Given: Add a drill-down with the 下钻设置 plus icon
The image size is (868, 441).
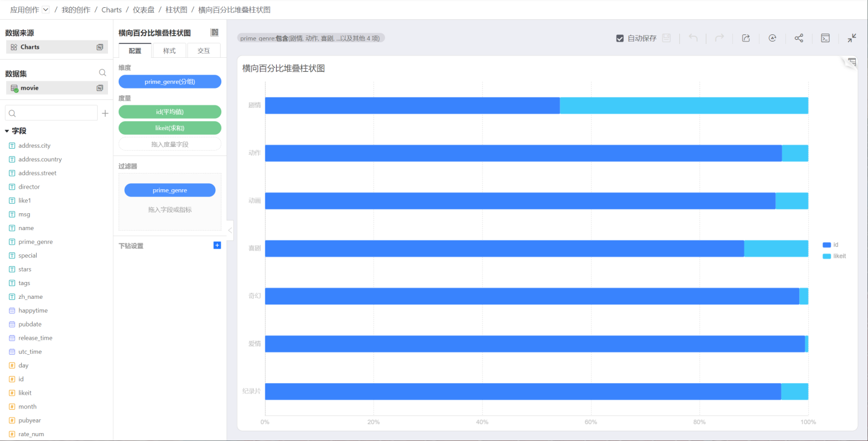Looking at the screenshot, I should [x=217, y=245].
